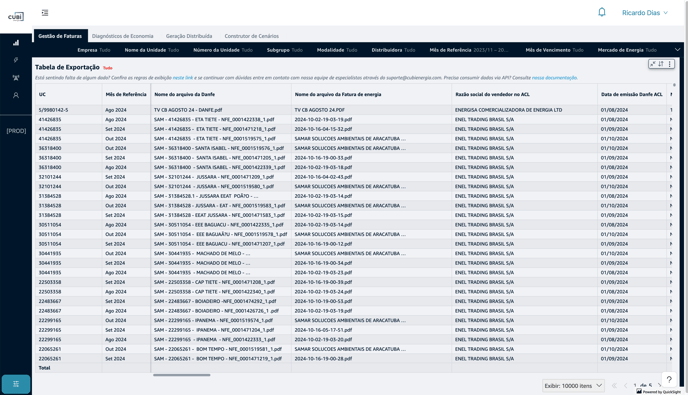Open the user profile icon in the sidebar
Image resolution: width=688 pixels, height=395 pixels.
click(x=16, y=95)
